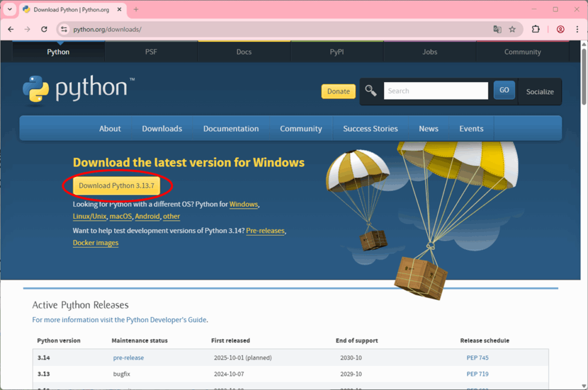Image resolution: width=588 pixels, height=390 pixels.
Task: Click the Maintenance status column header
Action: (x=140, y=341)
